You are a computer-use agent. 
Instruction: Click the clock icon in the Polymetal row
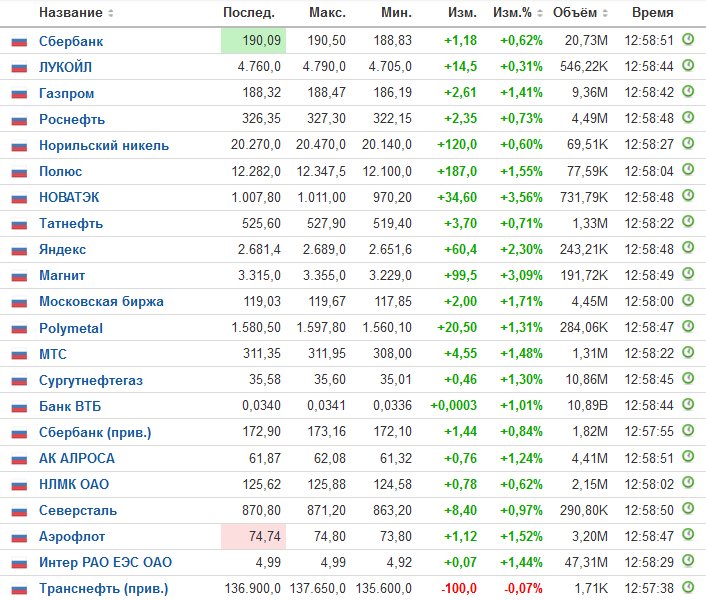tap(688, 326)
